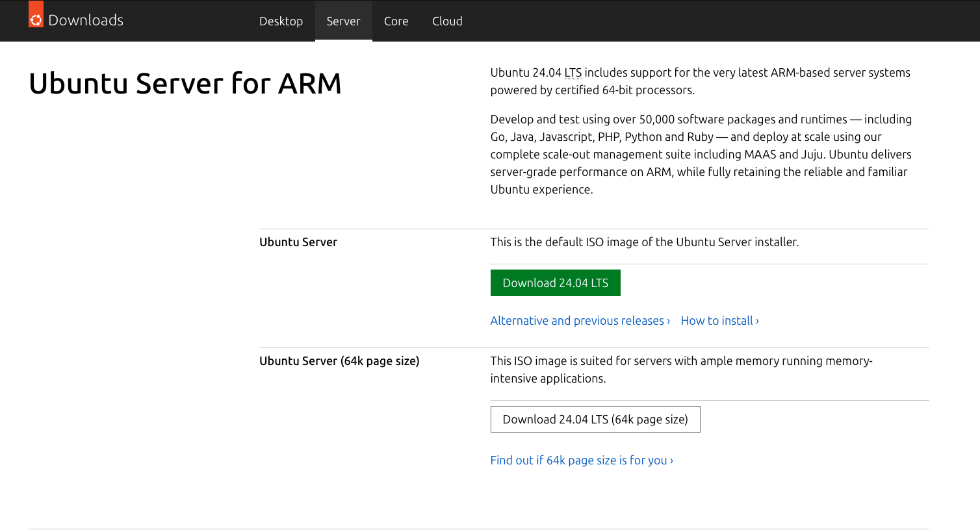
Task: Open the Cloud tab
Action: [447, 21]
